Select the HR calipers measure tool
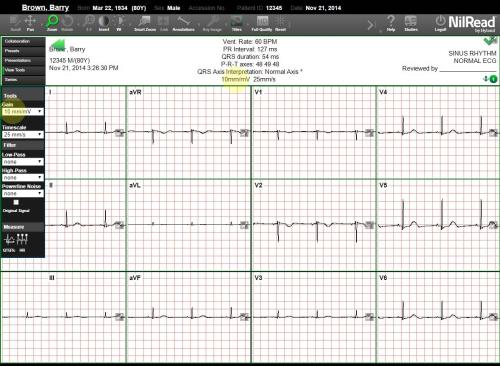This screenshot has width=500, height=366. click(x=22, y=242)
